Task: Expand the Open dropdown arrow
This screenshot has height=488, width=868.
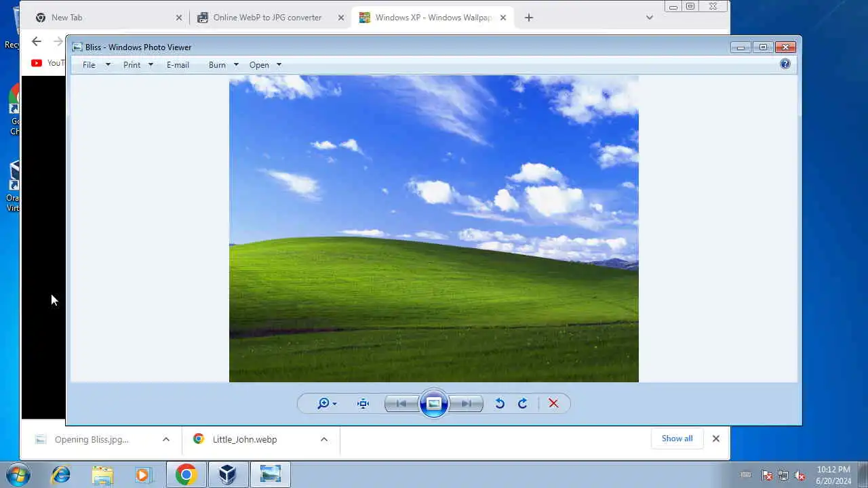Action: click(x=279, y=65)
